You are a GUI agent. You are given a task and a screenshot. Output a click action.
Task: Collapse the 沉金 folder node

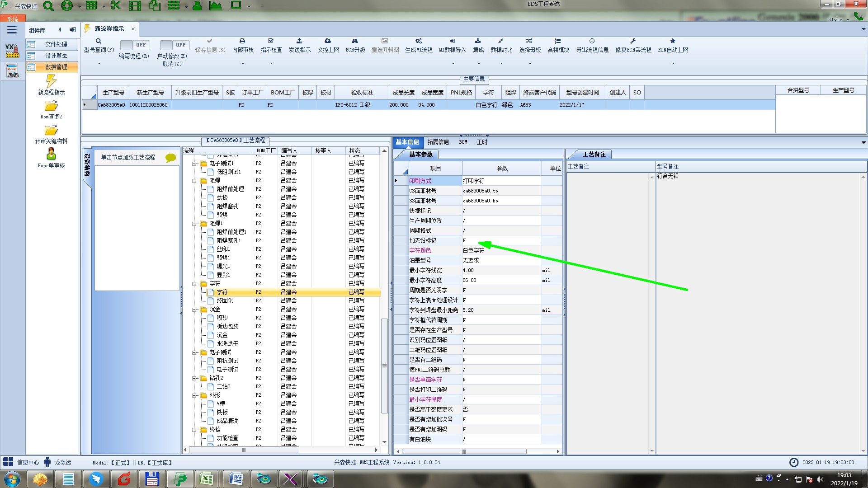[194, 310]
